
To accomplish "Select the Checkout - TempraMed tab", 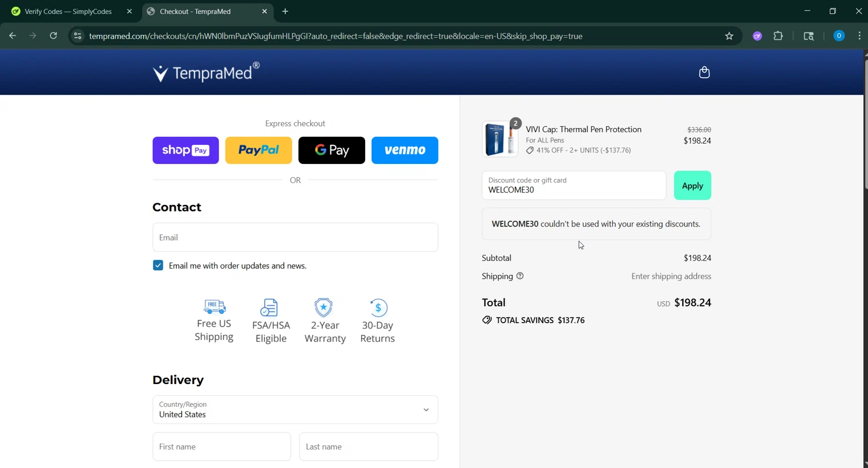I will point(206,11).
